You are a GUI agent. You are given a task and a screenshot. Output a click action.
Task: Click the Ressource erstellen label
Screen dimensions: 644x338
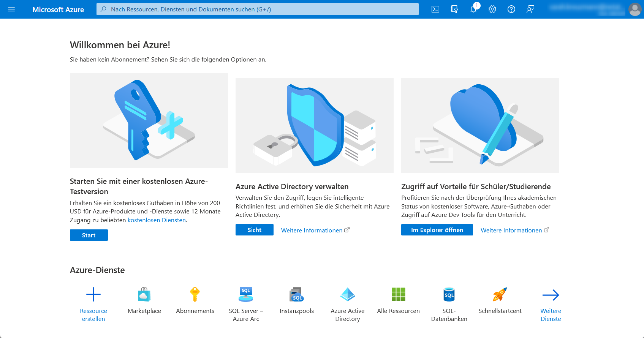[x=93, y=315]
